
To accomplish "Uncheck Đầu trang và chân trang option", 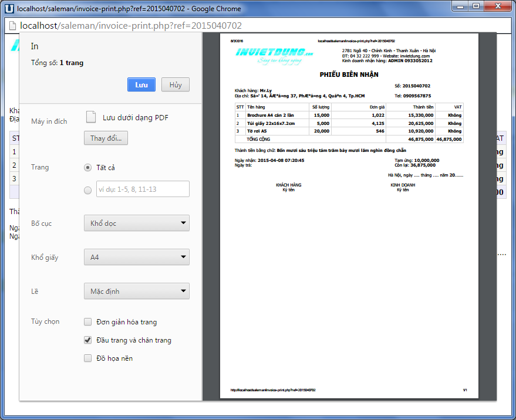I will coord(88,340).
